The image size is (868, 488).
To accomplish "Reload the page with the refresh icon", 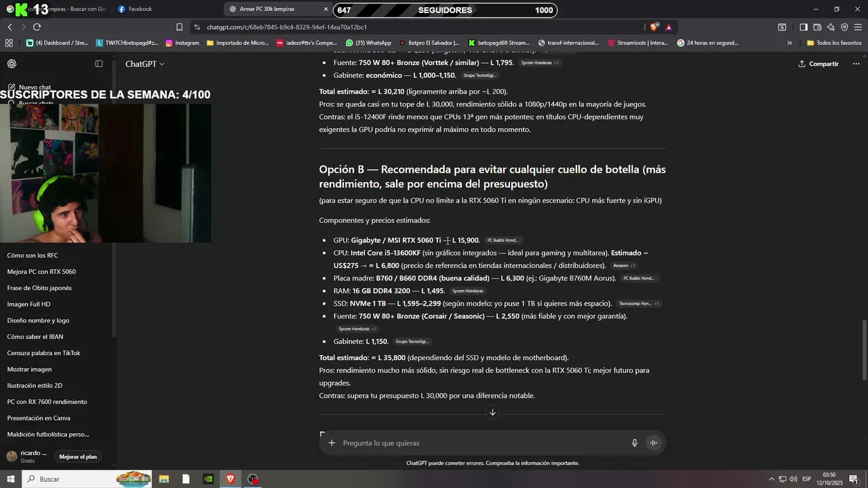I will (x=37, y=27).
